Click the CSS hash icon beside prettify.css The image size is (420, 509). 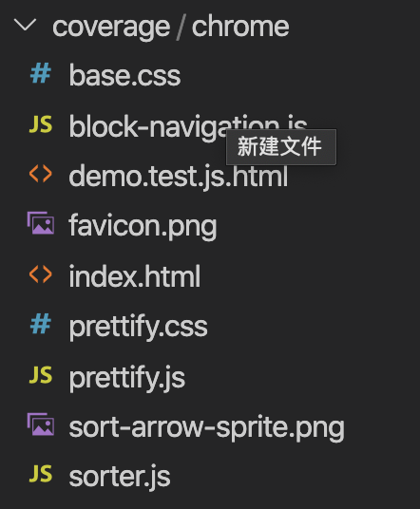point(41,324)
